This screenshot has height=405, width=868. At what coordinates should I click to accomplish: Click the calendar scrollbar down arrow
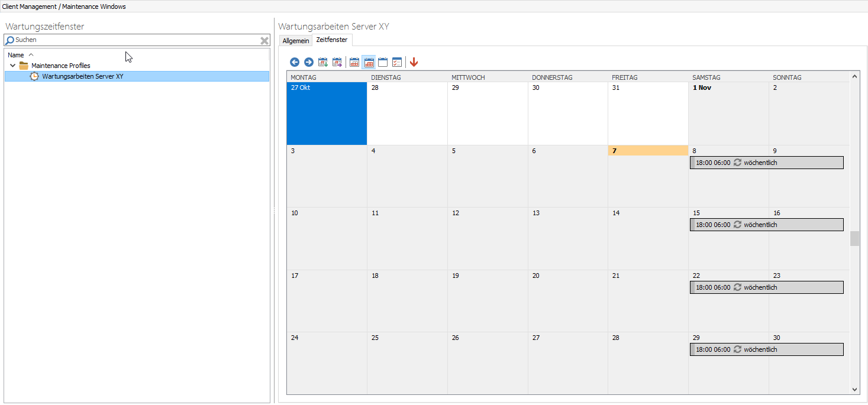854,389
